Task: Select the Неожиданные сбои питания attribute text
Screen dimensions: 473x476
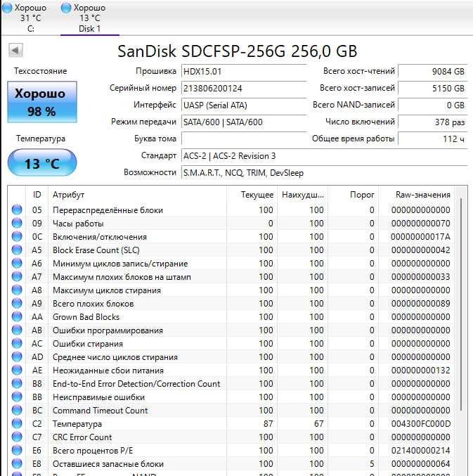Action: pyautogui.click(x=108, y=371)
